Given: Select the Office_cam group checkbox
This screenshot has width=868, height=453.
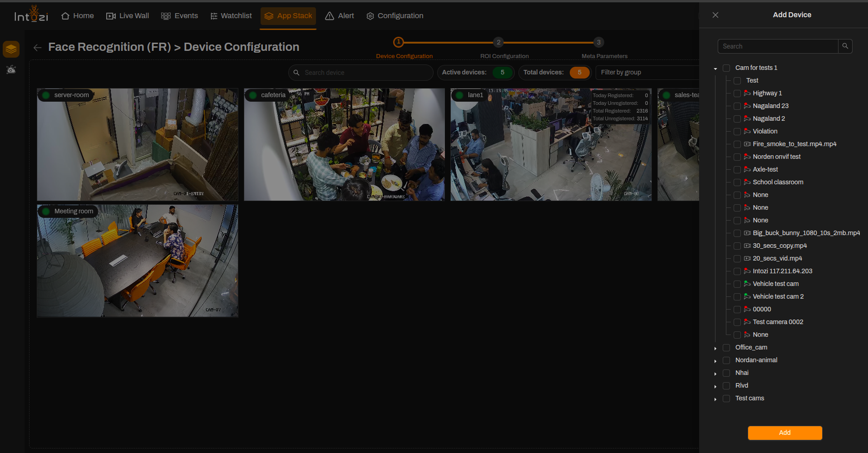Looking at the screenshot, I should click(x=726, y=348).
